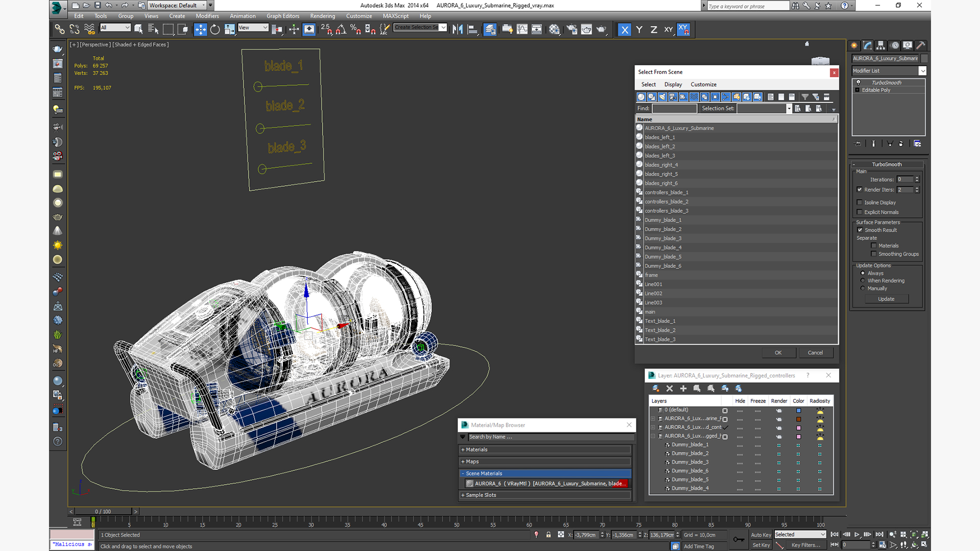This screenshot has height=551, width=980.
Task: Open the Display menu in Select From Scene
Action: 673,85
